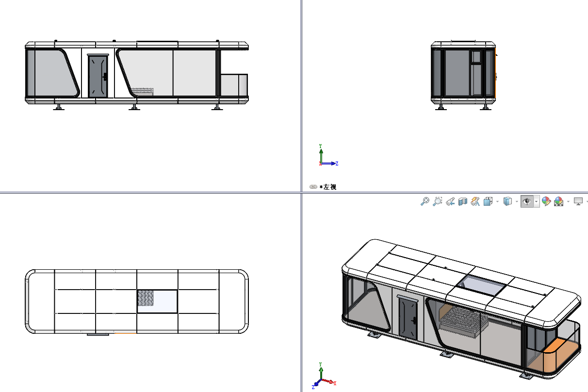This screenshot has width=588, height=392.
Task: Select the door in the front view
Action: tap(98, 76)
